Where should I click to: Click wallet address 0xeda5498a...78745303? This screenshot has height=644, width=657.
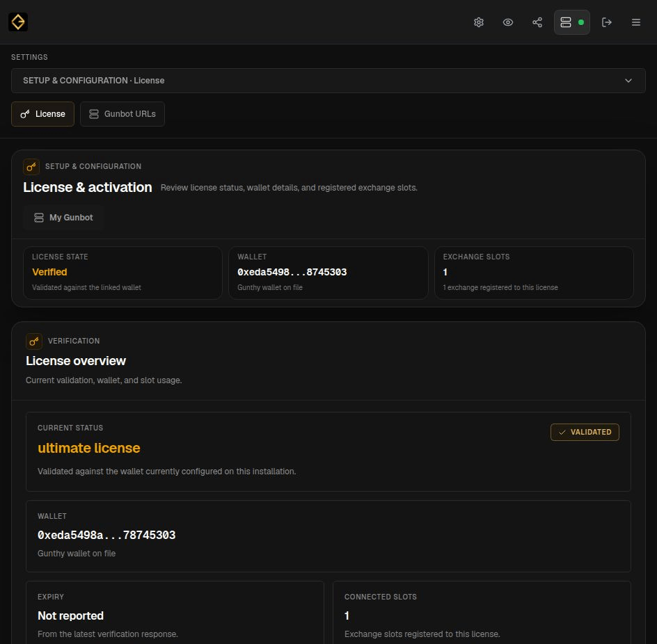(x=106, y=535)
